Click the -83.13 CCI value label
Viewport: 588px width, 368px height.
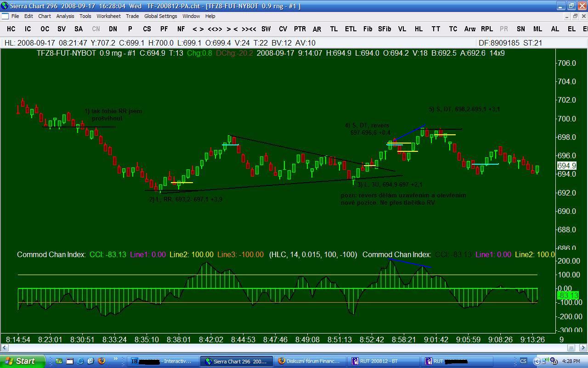567,295
